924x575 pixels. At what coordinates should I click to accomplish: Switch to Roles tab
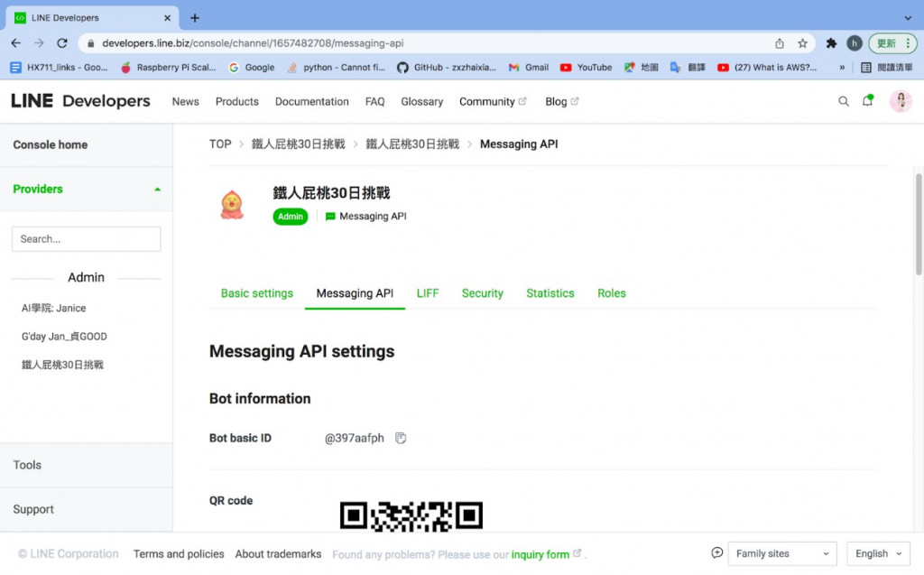click(612, 293)
